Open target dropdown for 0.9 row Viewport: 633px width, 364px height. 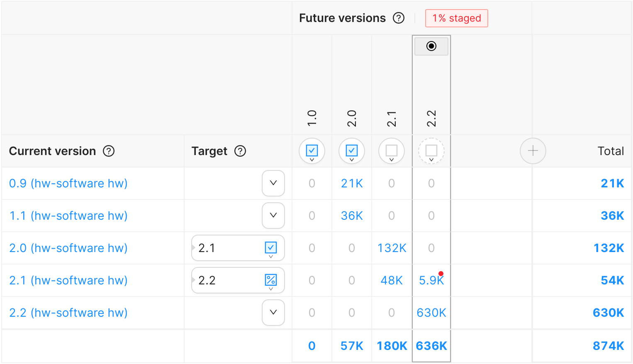coord(273,183)
